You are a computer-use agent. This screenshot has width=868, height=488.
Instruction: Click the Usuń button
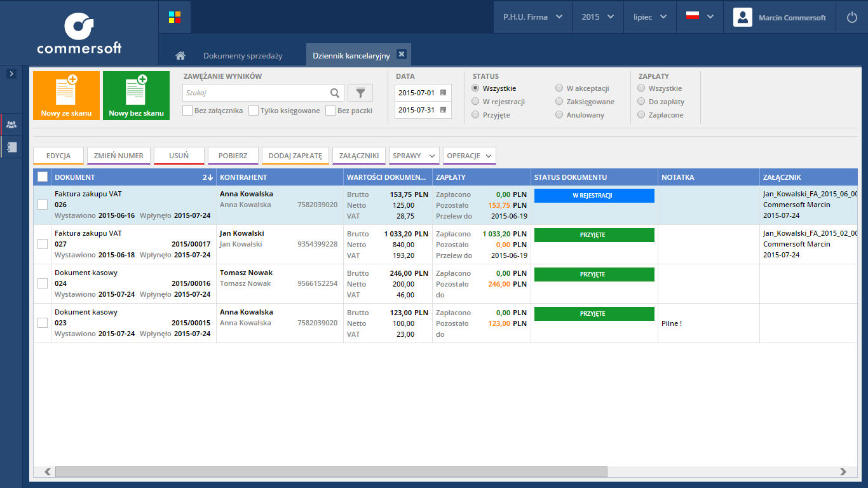pos(179,156)
